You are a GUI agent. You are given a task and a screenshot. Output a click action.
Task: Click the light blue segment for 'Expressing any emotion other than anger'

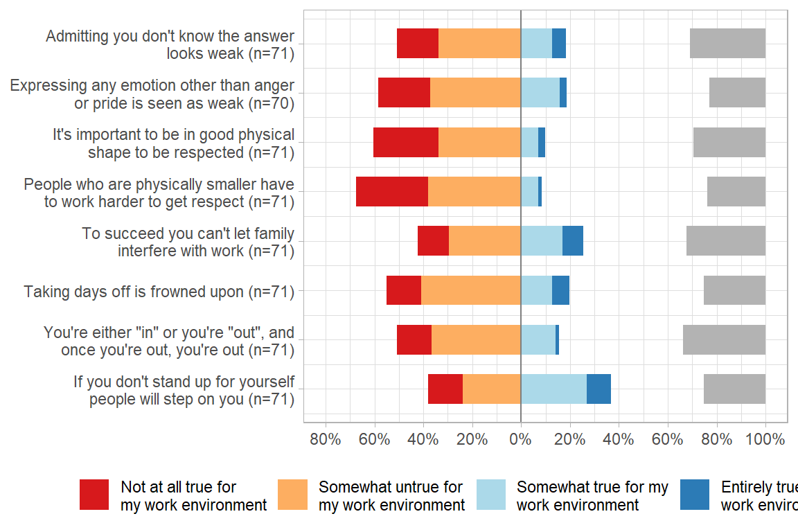pos(540,93)
